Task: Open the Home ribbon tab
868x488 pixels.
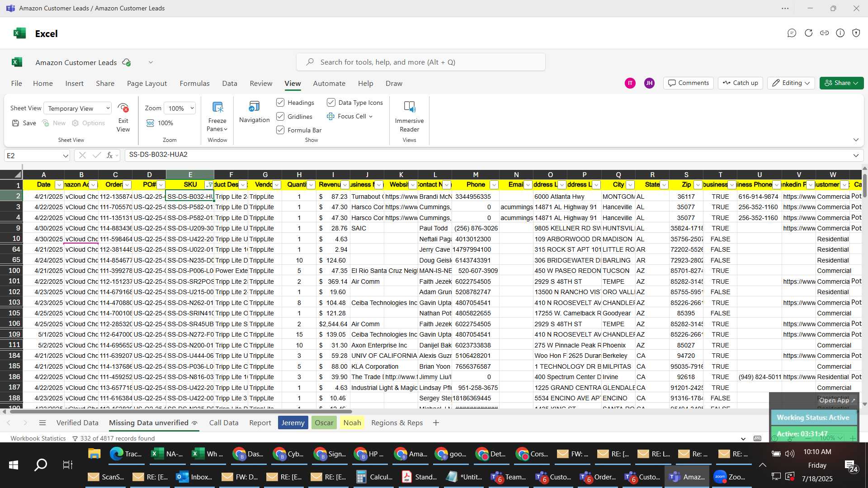Action: pyautogui.click(x=42, y=84)
